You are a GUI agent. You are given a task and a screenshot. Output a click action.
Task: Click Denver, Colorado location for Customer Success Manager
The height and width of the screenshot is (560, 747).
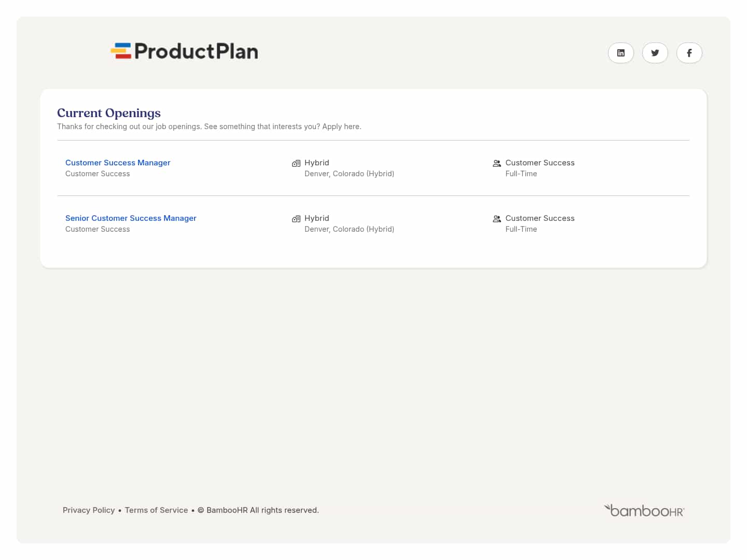[x=349, y=174]
